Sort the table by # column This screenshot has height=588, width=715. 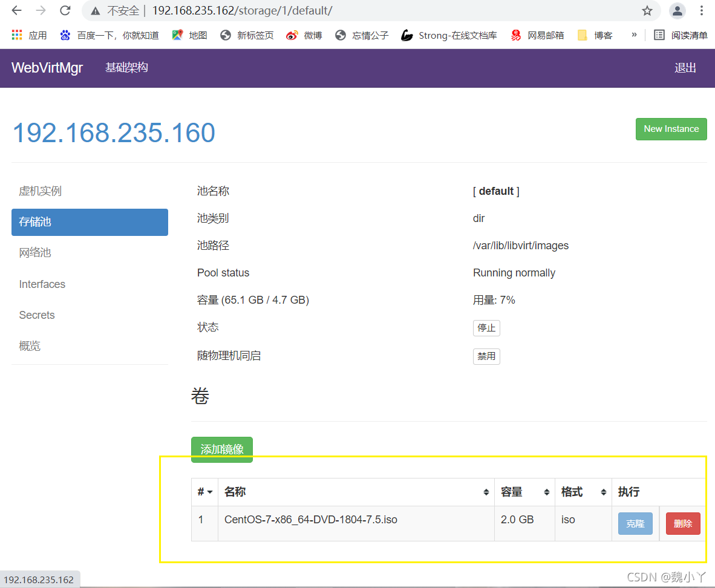[204, 492]
